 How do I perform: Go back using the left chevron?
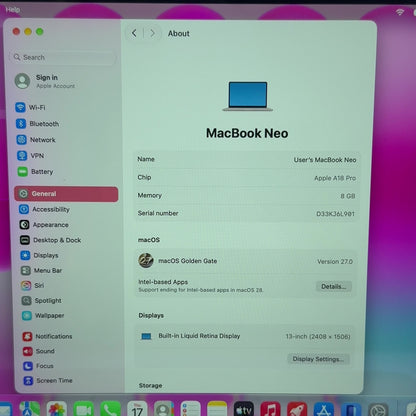pyautogui.click(x=134, y=33)
